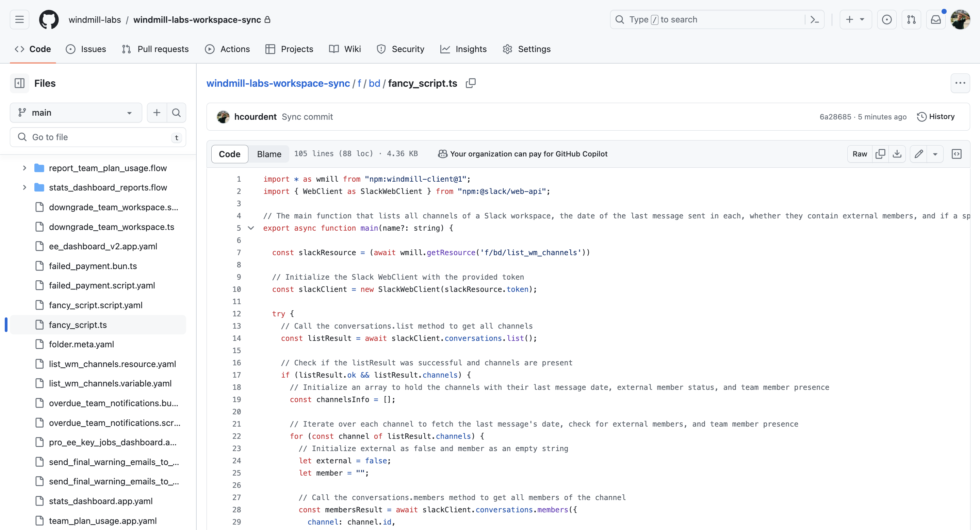
Task: Click the History button for commits
Action: (x=936, y=116)
